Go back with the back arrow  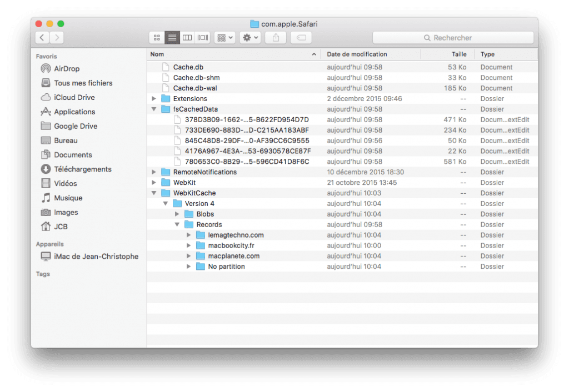pyautogui.click(x=42, y=38)
